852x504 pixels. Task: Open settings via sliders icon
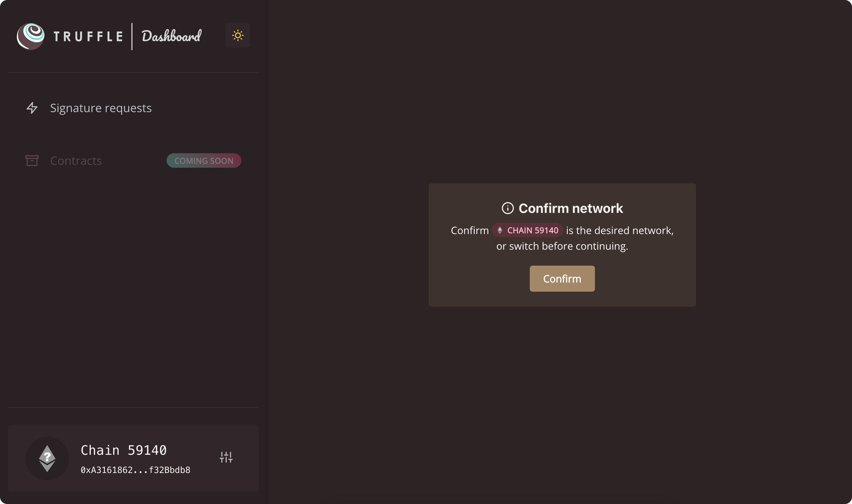click(226, 457)
